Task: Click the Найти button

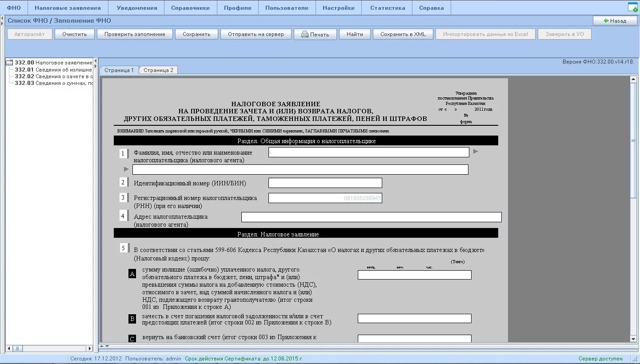Action: (x=355, y=34)
